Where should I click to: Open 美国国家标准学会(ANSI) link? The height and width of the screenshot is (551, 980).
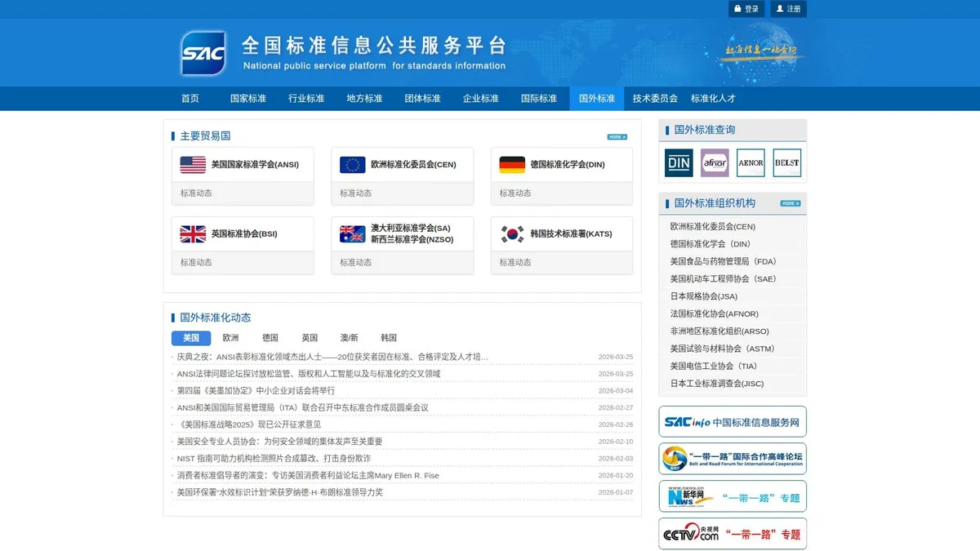pos(255,165)
